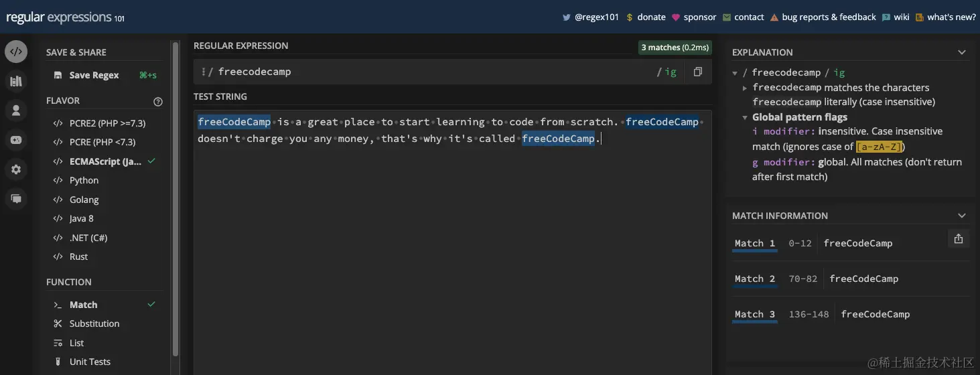Click the wiki book icon
The height and width of the screenshot is (375, 980).
click(x=886, y=17)
